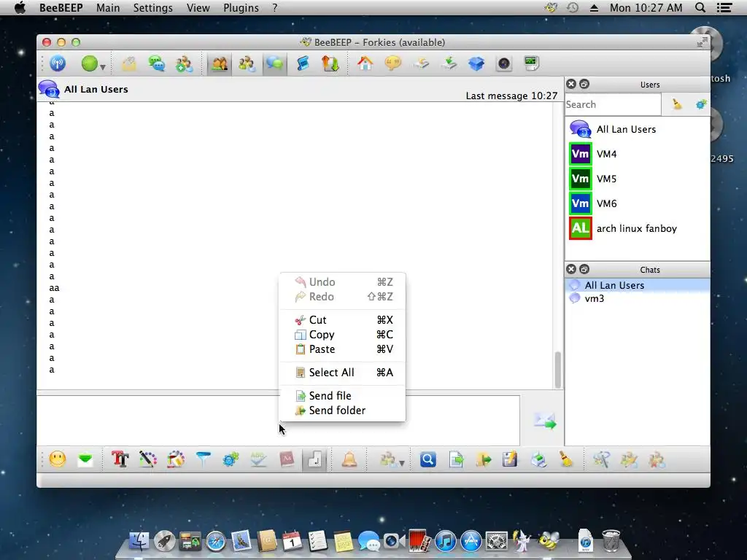Select user VM6
This screenshot has height=560, width=747.
[638, 203]
